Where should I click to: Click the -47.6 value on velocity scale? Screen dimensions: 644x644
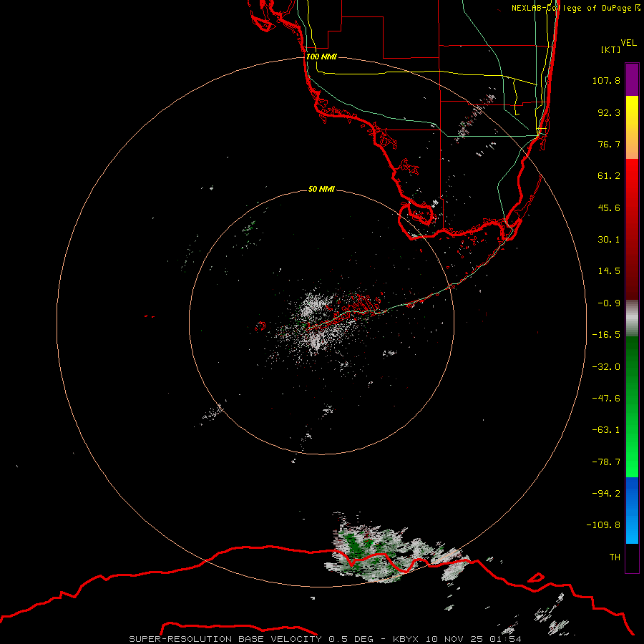606,399
